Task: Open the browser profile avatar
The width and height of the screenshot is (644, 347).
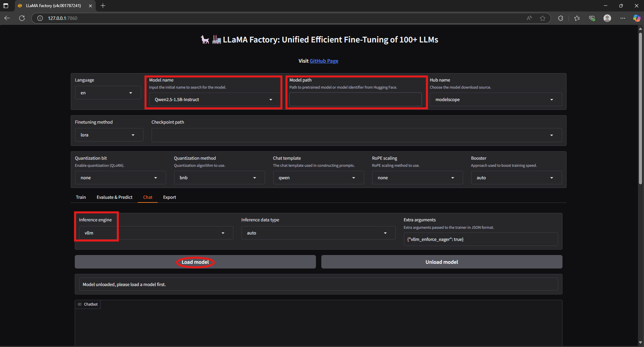Action: 607,18
